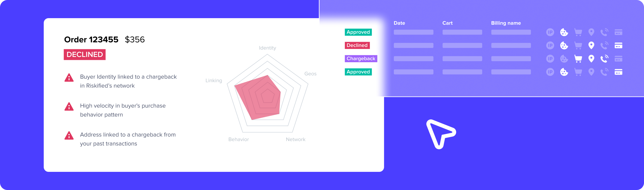Click the warning triangle beside Buyer Identity alert
This screenshot has height=190, width=644.
[69, 78]
